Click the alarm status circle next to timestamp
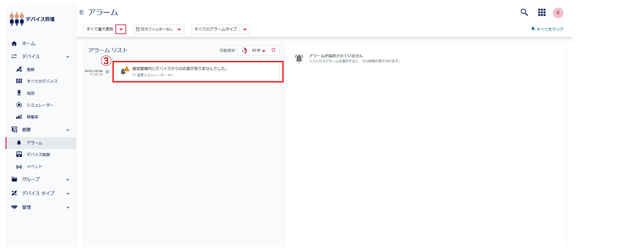This screenshot has width=644, height=252. tap(107, 72)
